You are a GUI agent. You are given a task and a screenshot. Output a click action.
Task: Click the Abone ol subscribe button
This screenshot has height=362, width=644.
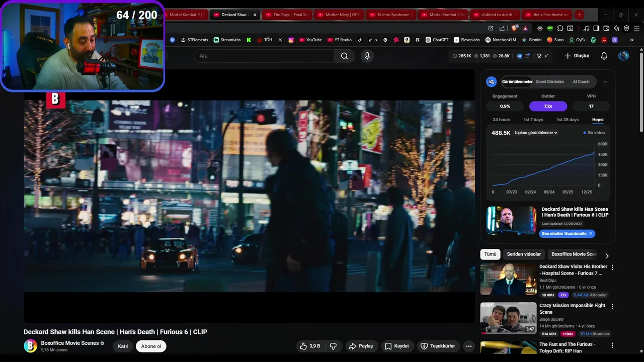click(151, 346)
